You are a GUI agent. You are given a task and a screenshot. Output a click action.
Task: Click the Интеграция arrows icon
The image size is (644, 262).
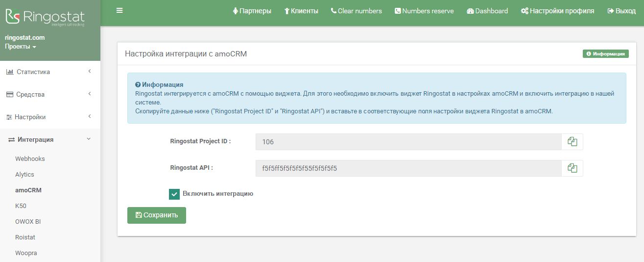tap(12, 140)
